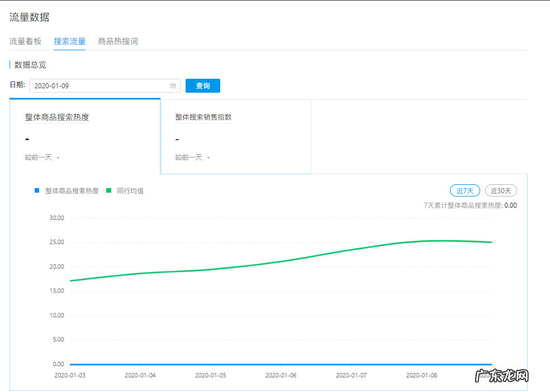Image resolution: width=550 pixels, height=392 pixels.
Task: Click the 流量数据 page title
Action: (x=28, y=17)
